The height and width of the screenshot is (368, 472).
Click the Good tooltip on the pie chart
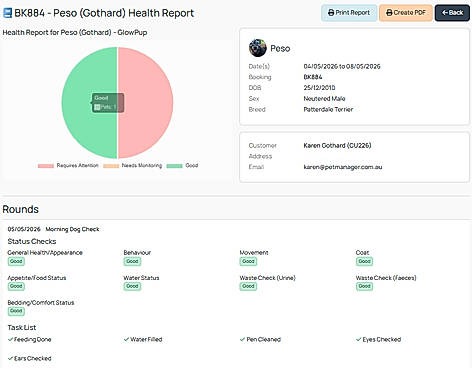[x=107, y=103]
